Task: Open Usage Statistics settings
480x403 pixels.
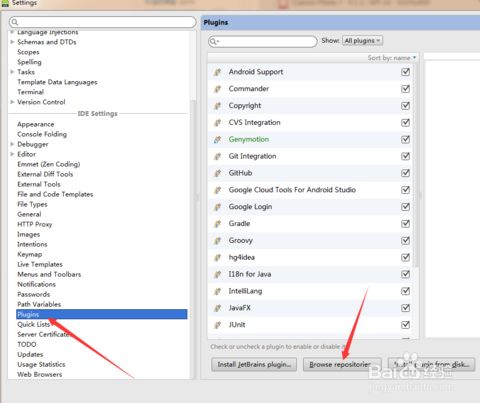Action: coord(41,364)
